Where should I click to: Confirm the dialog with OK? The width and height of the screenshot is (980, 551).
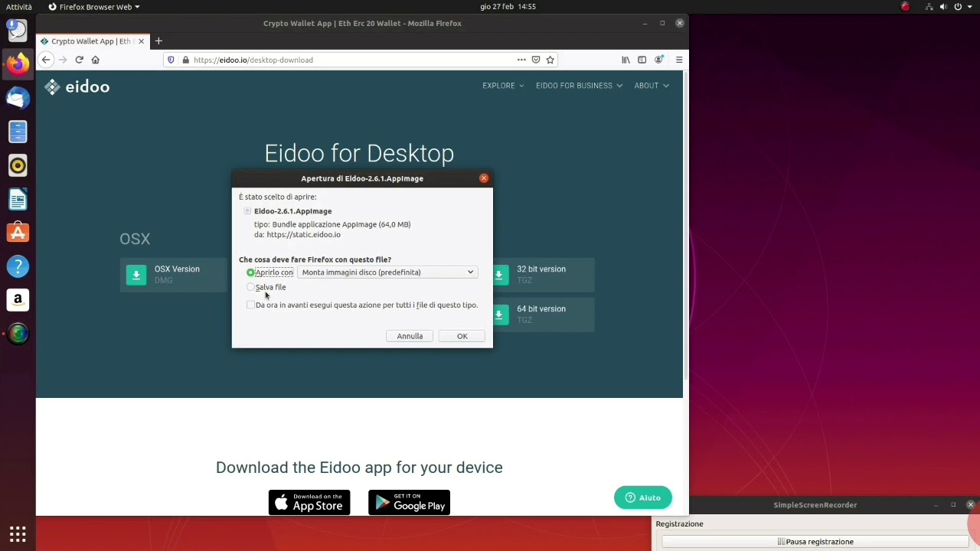click(x=462, y=336)
